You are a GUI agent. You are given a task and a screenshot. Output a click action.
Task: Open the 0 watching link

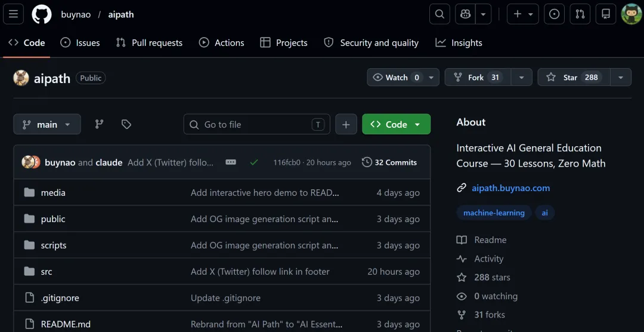point(487,296)
